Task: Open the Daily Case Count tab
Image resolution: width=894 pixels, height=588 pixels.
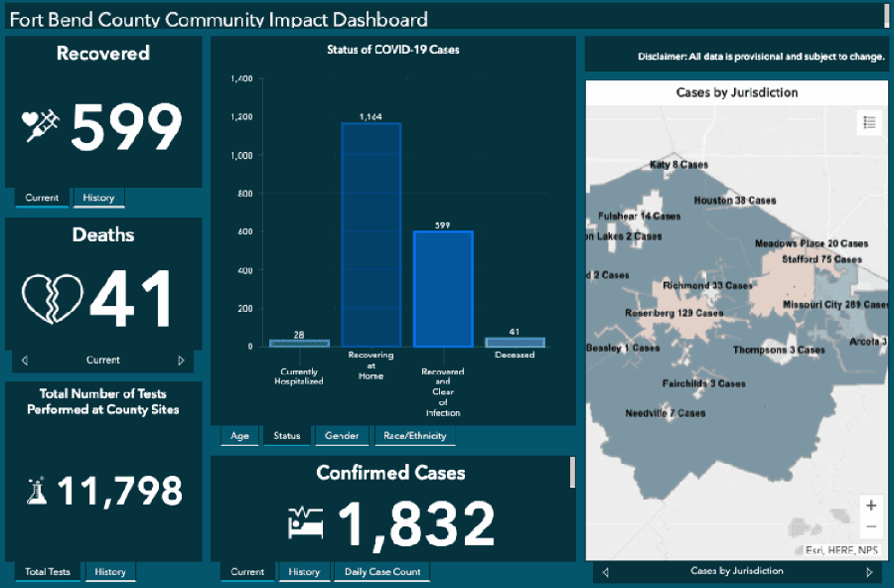Action: pyautogui.click(x=382, y=571)
